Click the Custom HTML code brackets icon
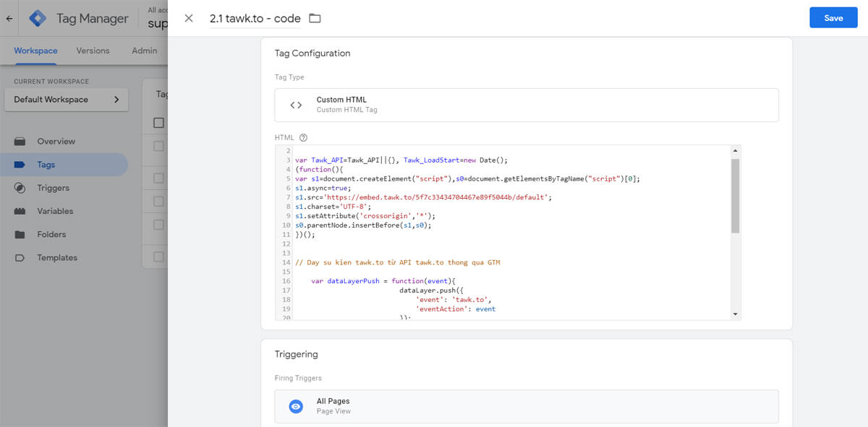868x427 pixels. (296, 105)
